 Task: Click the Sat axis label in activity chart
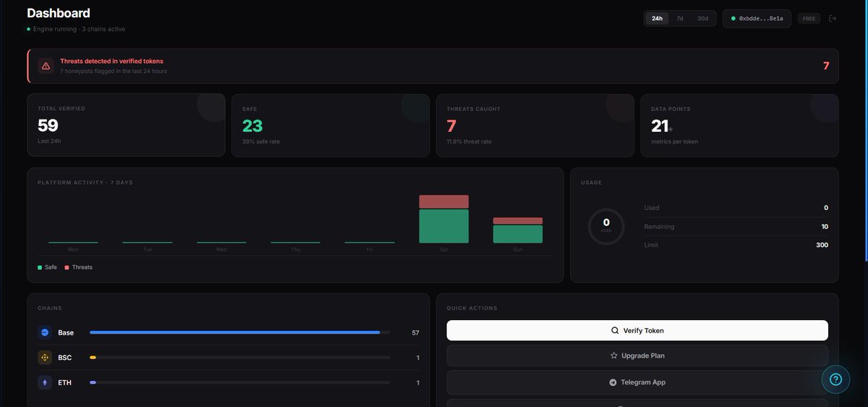tap(444, 249)
